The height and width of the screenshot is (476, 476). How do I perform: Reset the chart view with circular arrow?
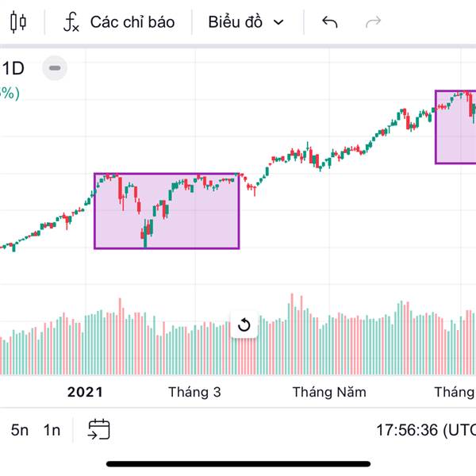pos(244,324)
